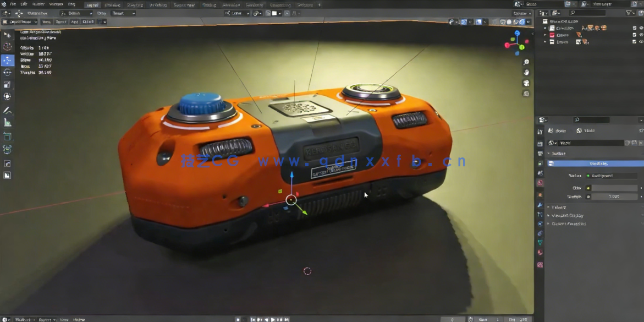Click the Use Nodes button
Screen dimensions: 644x322
[596, 163]
